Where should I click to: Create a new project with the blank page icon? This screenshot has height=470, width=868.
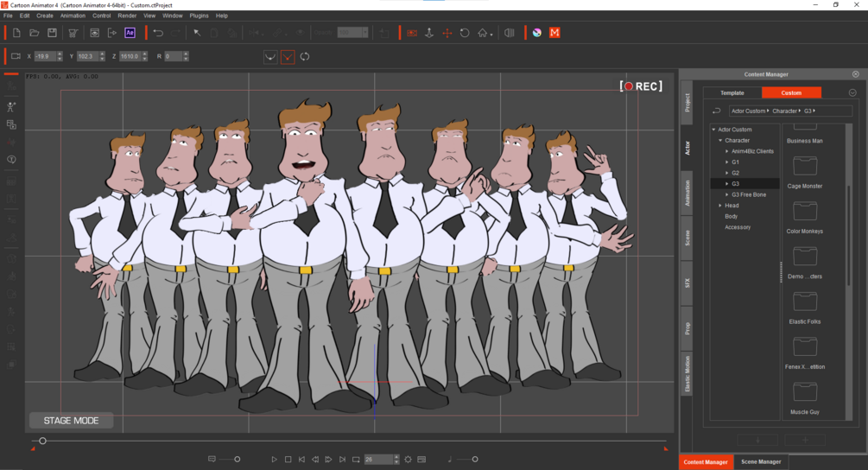[16, 33]
